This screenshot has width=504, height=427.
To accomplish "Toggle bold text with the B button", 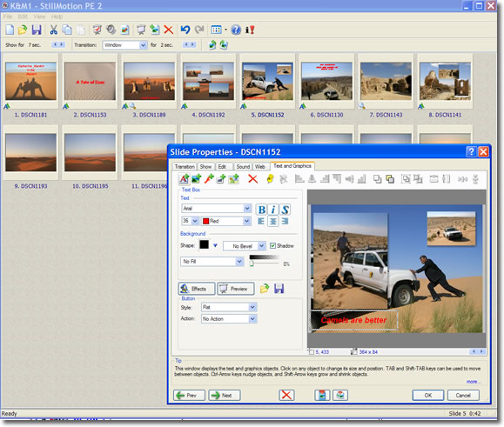I will [262, 210].
